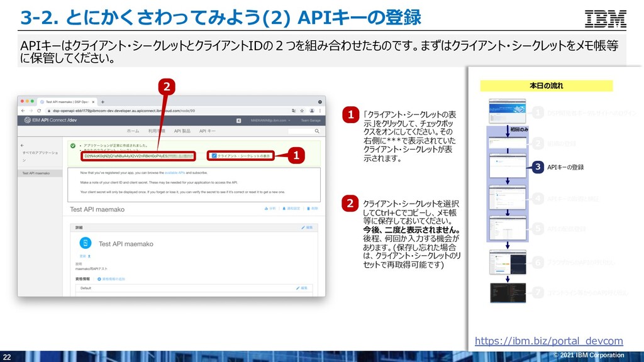Click the last flow thumbnail (dark terminal)

(508, 293)
